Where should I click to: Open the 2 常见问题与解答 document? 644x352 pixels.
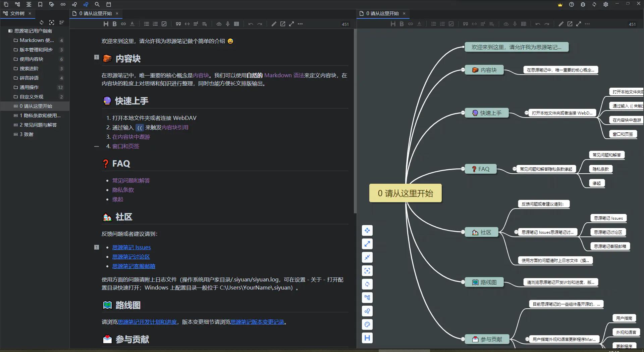click(x=35, y=125)
